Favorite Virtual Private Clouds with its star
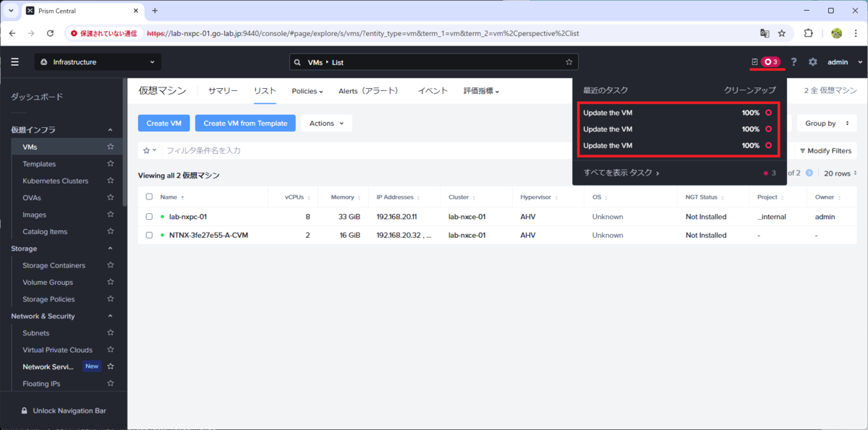 (111, 350)
